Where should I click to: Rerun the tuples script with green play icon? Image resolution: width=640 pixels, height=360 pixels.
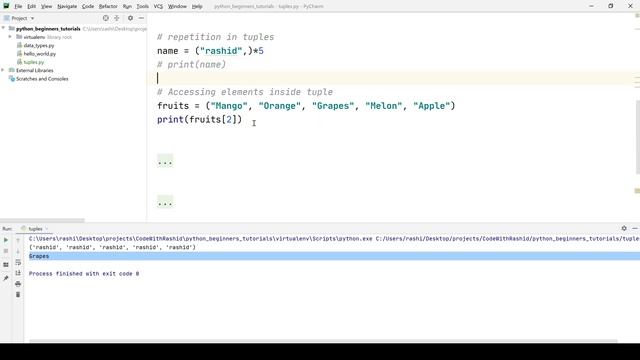point(6,240)
